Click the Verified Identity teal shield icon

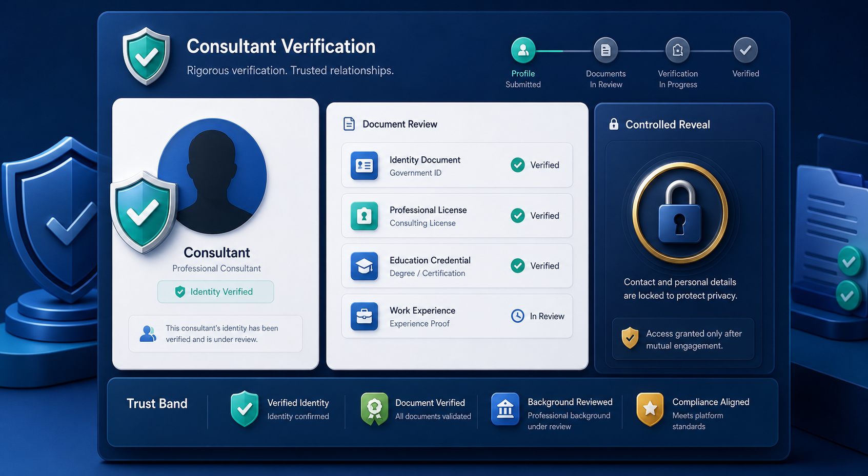pyautogui.click(x=245, y=408)
